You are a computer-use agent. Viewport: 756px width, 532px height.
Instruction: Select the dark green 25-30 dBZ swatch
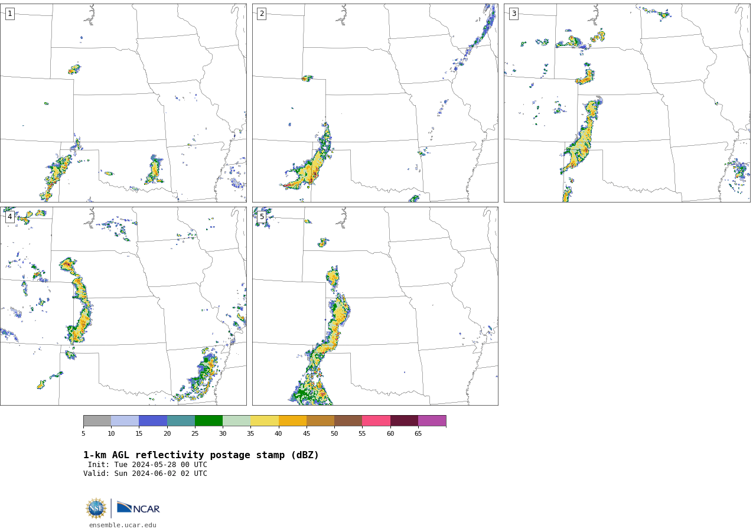pyautogui.click(x=208, y=421)
